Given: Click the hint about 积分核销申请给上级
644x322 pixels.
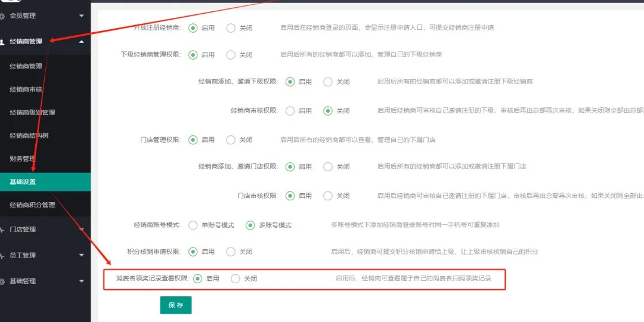Looking at the screenshot, I should (x=435, y=252).
